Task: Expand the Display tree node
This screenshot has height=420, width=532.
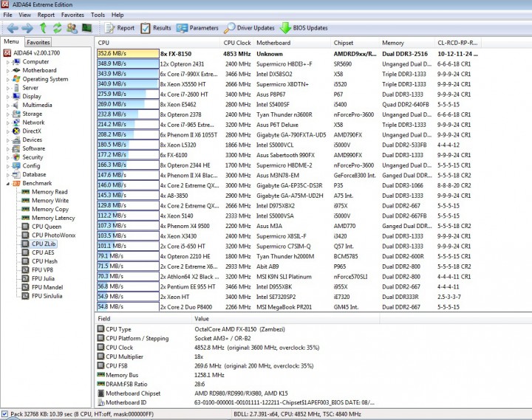Action: [8, 97]
